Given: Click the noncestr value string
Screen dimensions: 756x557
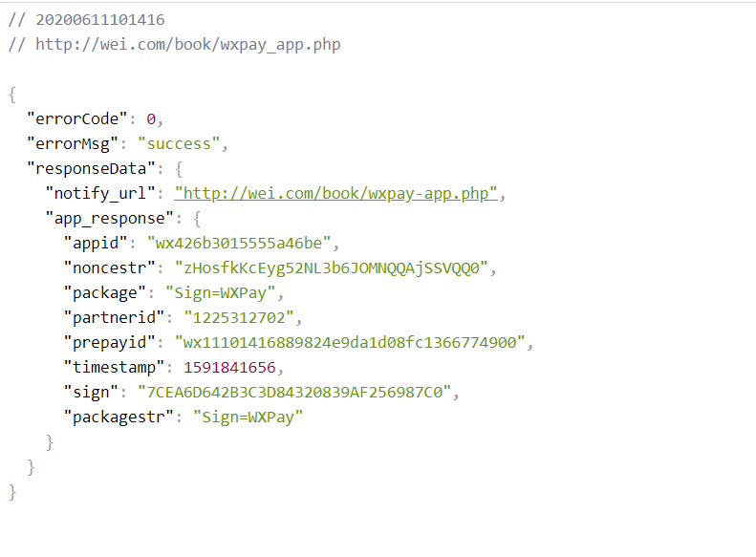Looking at the screenshot, I should coord(332,268).
